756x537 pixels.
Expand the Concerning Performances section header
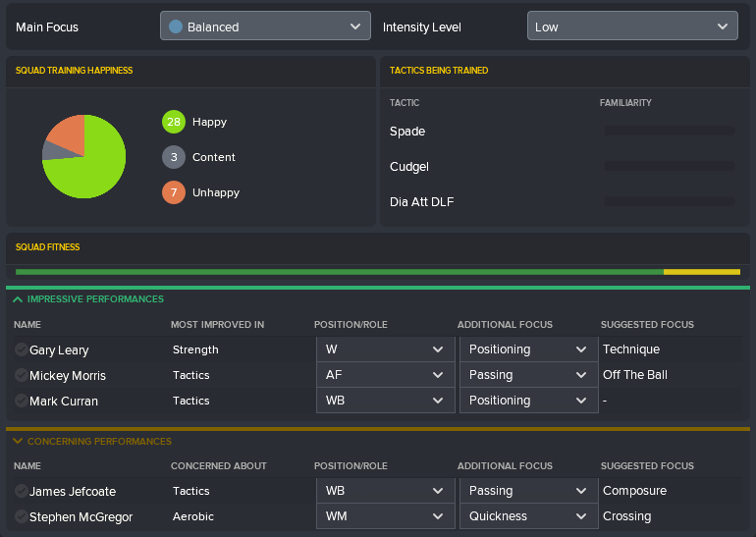point(18,442)
